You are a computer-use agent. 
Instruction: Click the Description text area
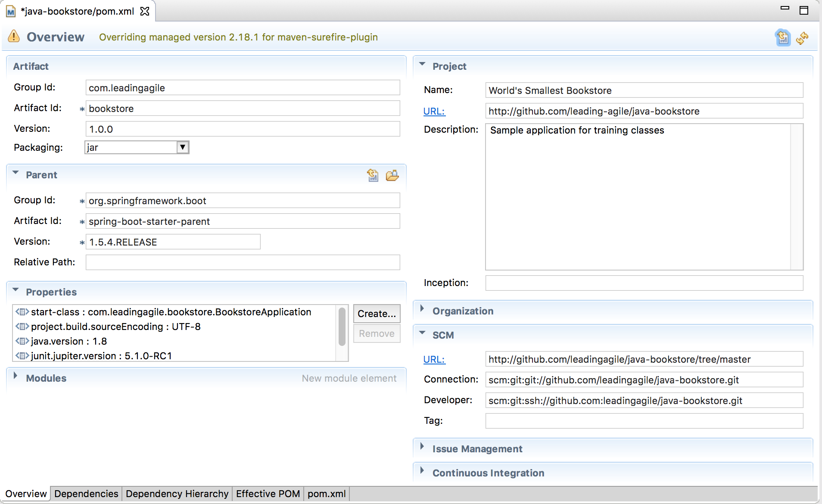pyautogui.click(x=638, y=197)
